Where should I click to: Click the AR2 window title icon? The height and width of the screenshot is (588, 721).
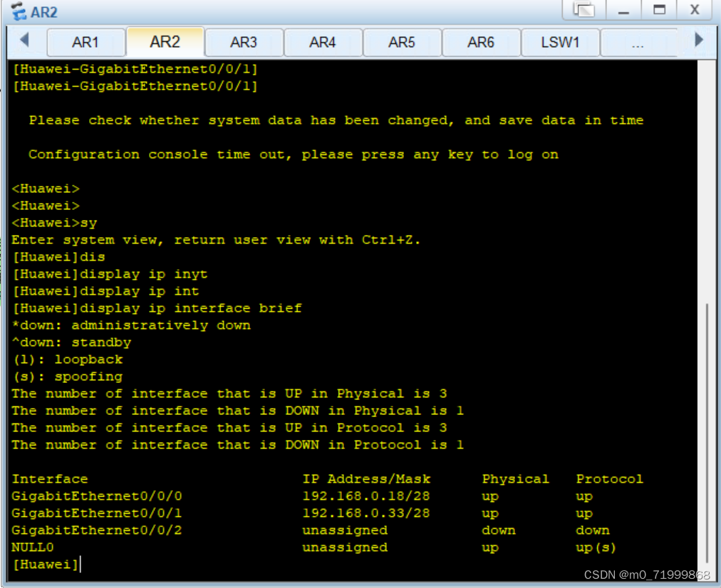(19, 11)
